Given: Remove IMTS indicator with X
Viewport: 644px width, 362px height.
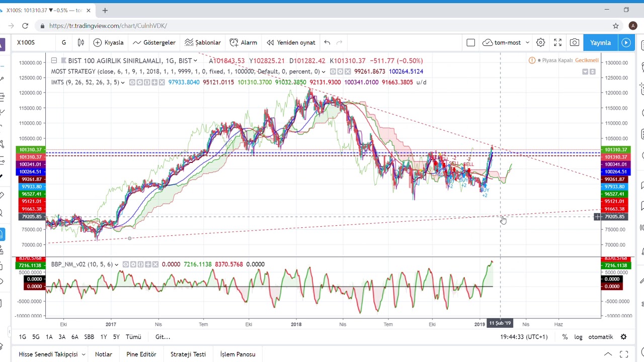Looking at the screenshot, I should tap(162, 82).
